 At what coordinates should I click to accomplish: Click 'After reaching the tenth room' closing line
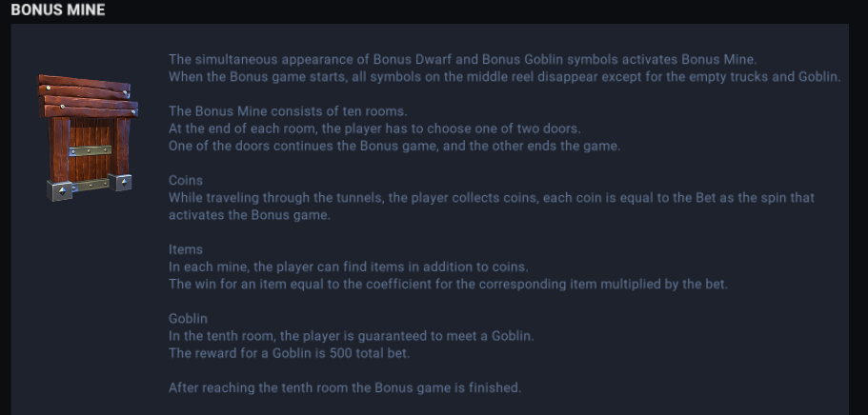point(345,388)
